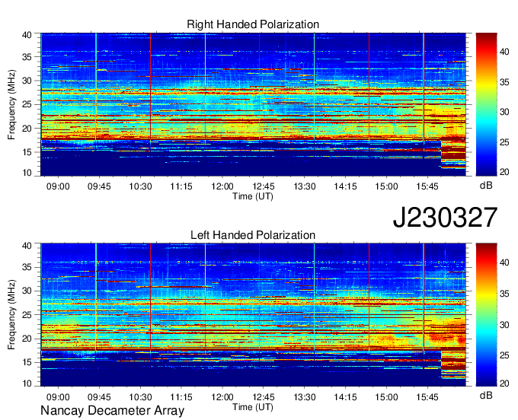The image size is (518, 420).
Task: Click the 40 dB label on upper colorbar
Action: point(504,52)
